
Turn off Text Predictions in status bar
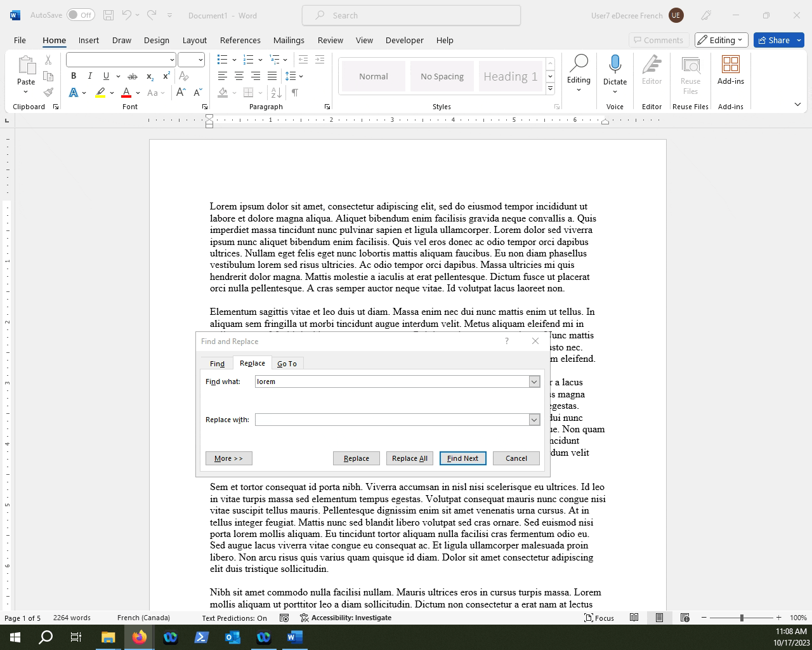pos(234,618)
